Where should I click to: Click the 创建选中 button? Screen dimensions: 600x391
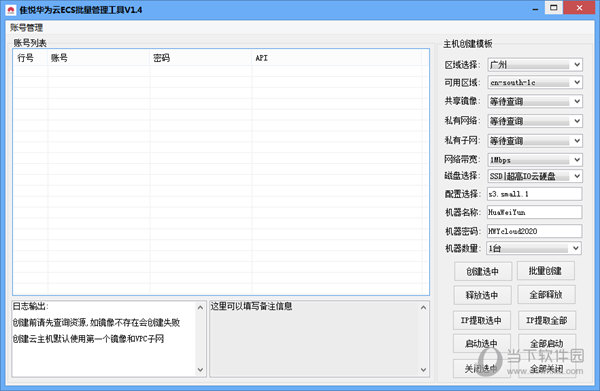483,271
